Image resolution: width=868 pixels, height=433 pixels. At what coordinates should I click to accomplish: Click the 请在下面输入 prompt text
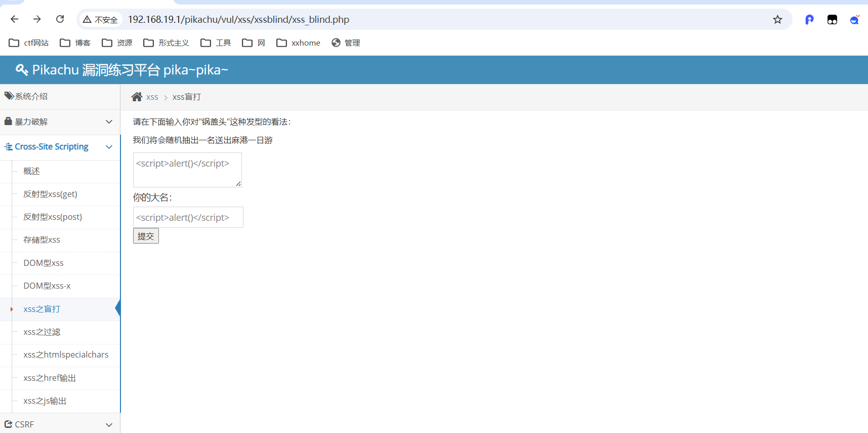[212, 122]
